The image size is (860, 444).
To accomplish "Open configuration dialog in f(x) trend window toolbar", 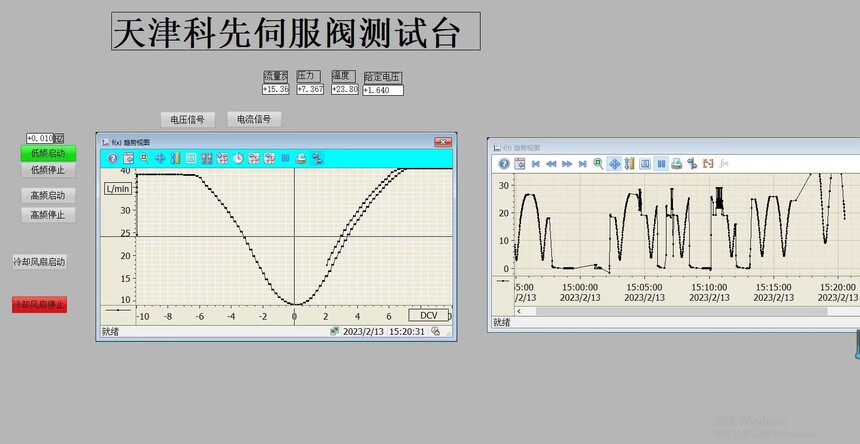I will pyautogui.click(x=128, y=158).
